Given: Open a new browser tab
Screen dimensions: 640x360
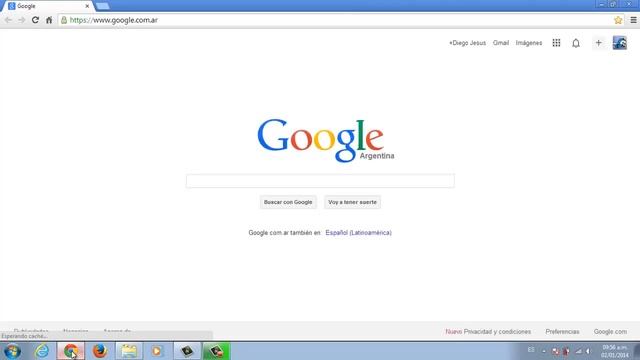Looking at the screenshot, I should (x=102, y=6).
